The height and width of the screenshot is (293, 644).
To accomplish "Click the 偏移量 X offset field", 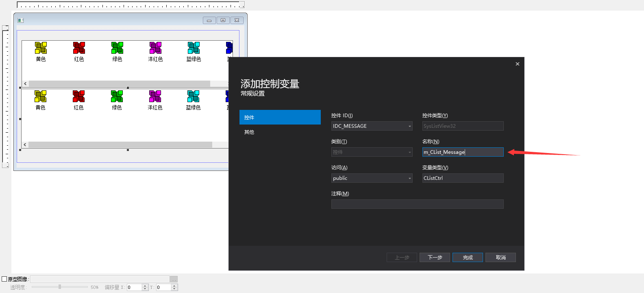I will [134, 287].
